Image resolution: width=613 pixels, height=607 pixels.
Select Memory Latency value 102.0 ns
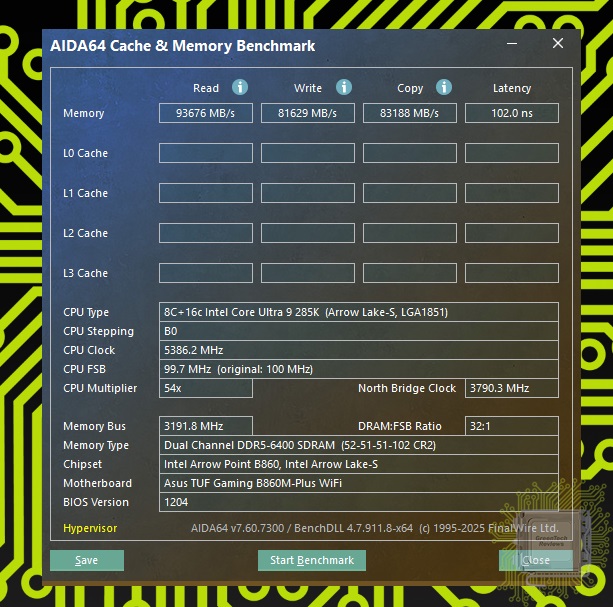tap(512, 113)
